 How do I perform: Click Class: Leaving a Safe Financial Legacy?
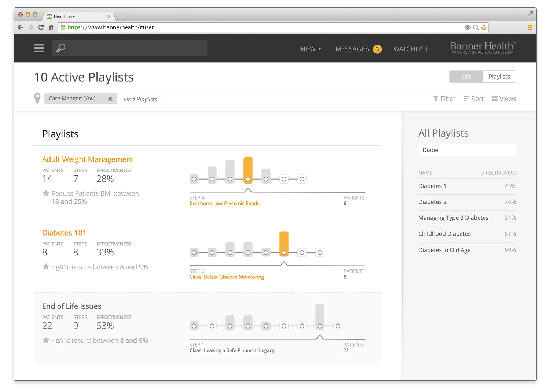click(x=232, y=351)
